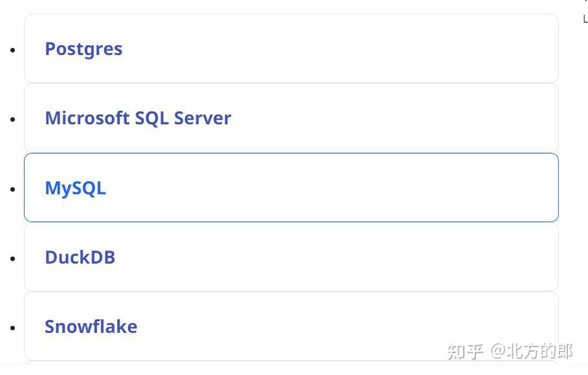588x375 pixels.
Task: Open the DuckDB link title
Action: pyautogui.click(x=80, y=258)
